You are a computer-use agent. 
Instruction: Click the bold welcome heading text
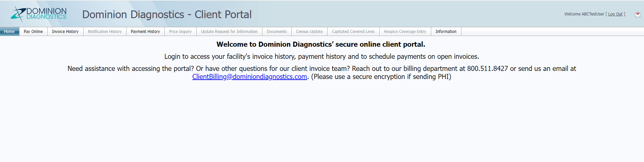coord(321,44)
